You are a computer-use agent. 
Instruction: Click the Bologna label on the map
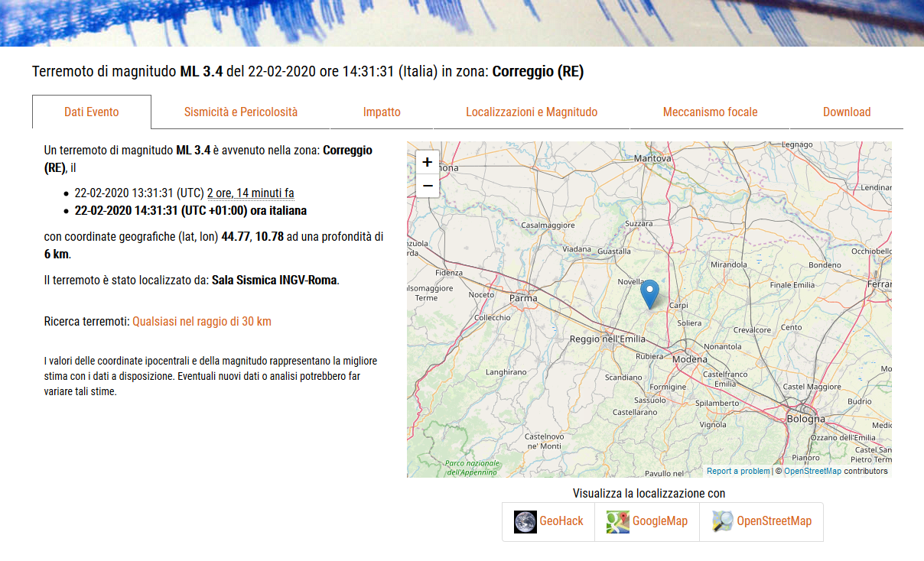(806, 419)
